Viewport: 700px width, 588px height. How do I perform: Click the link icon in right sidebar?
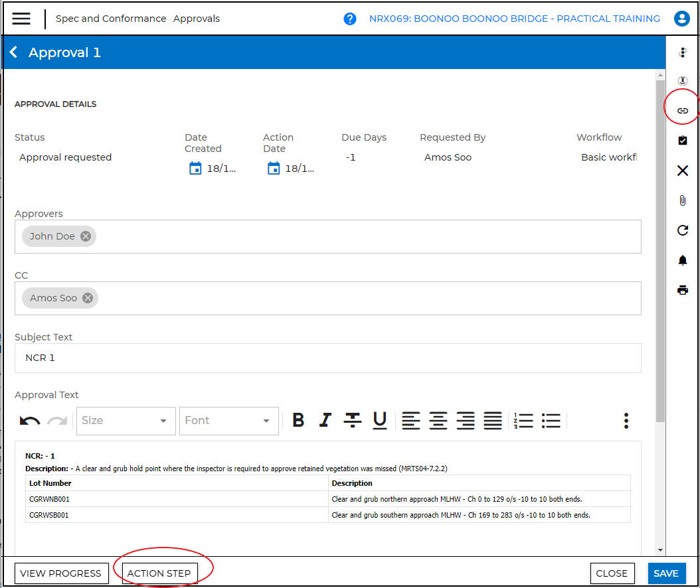(x=682, y=111)
